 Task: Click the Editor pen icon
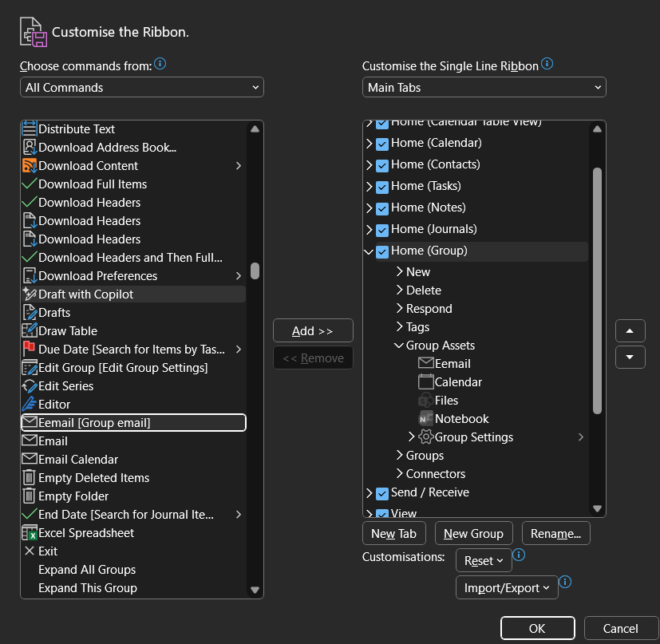point(29,404)
